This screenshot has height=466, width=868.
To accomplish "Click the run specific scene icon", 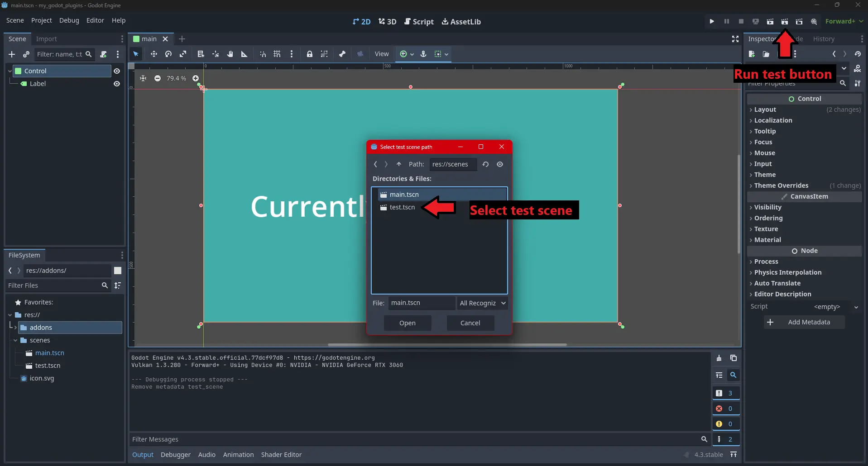I will tap(799, 21).
